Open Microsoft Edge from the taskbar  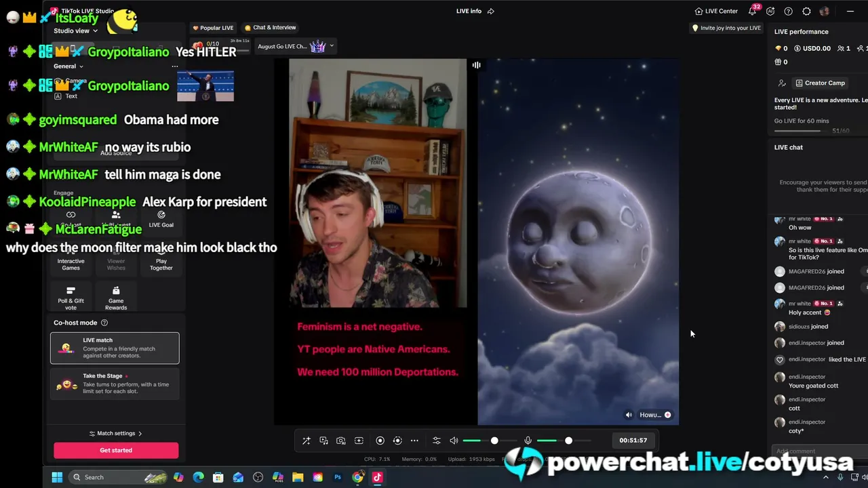coord(198,477)
